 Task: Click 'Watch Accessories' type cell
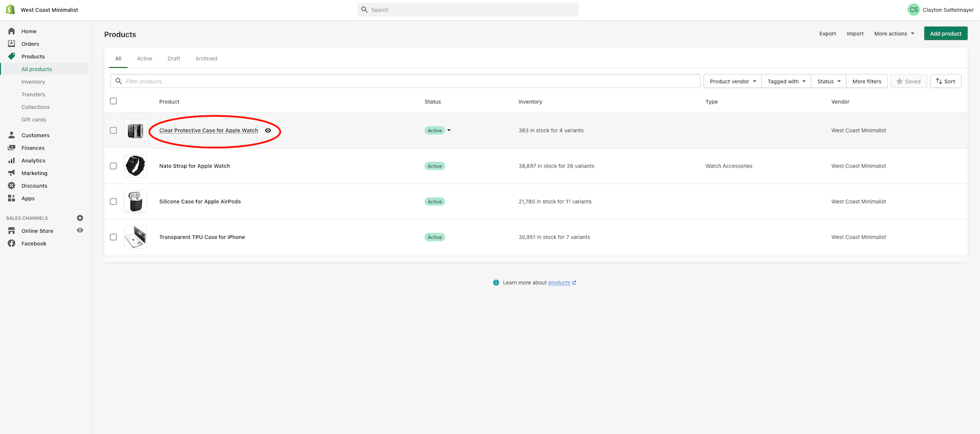pos(729,166)
